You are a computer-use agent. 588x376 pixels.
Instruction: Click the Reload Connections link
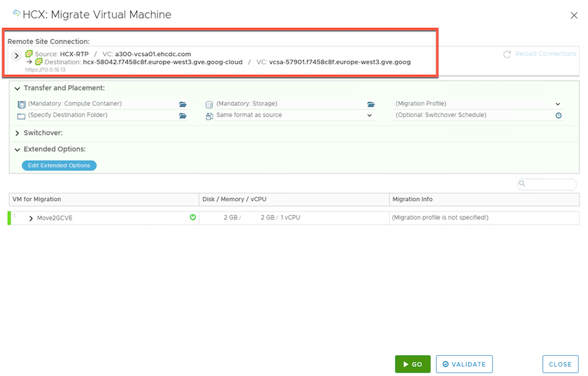545,54
